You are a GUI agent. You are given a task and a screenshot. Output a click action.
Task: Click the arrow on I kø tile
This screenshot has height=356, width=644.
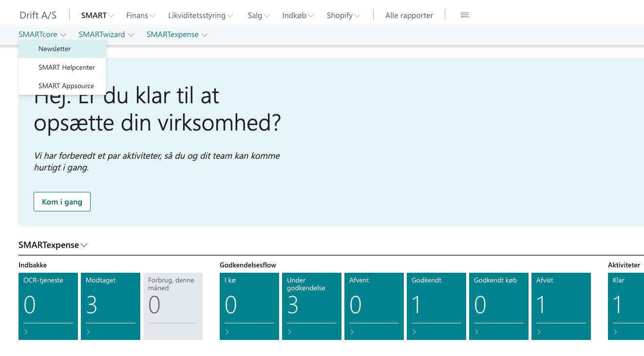tap(227, 332)
